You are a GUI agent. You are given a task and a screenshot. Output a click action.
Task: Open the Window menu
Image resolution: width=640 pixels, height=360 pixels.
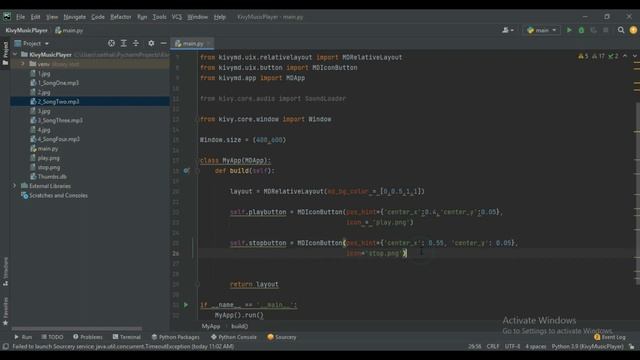198,17
